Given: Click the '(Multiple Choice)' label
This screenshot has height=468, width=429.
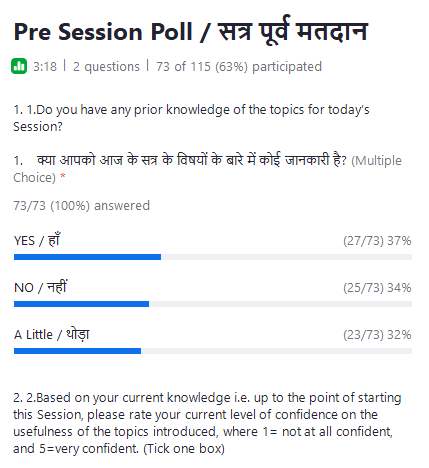Looking at the screenshot, I should [x=207, y=169].
